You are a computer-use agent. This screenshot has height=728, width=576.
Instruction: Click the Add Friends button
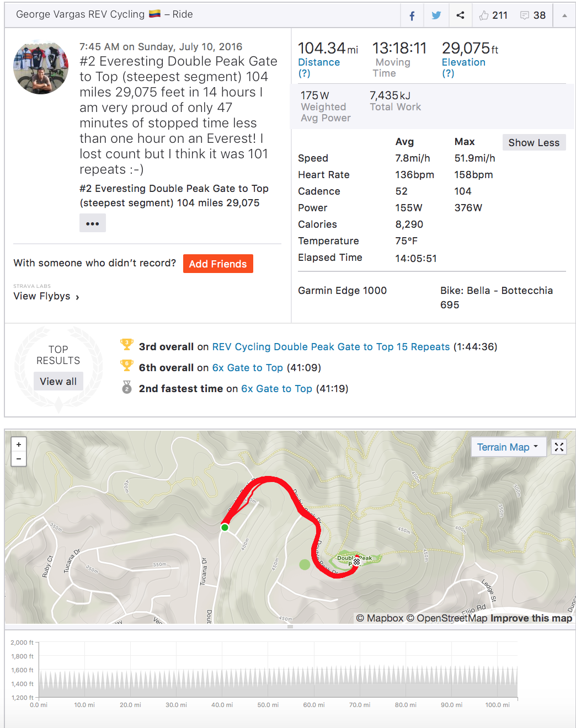218,264
